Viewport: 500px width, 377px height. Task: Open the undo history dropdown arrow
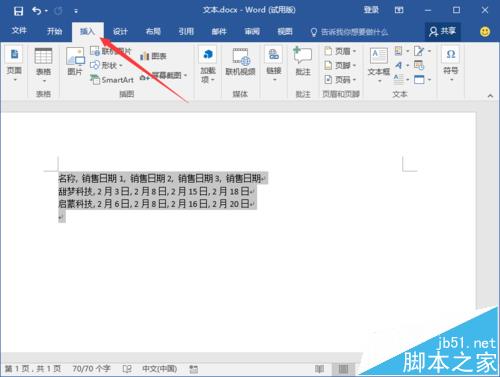(x=46, y=11)
